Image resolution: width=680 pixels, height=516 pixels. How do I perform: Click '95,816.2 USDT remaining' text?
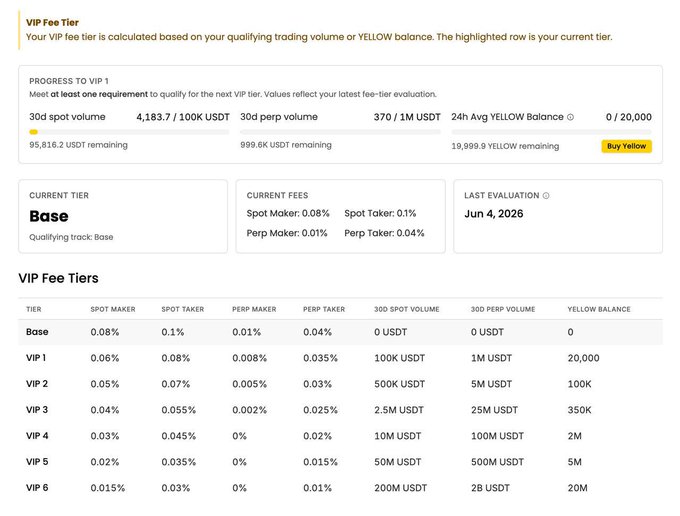pos(78,145)
